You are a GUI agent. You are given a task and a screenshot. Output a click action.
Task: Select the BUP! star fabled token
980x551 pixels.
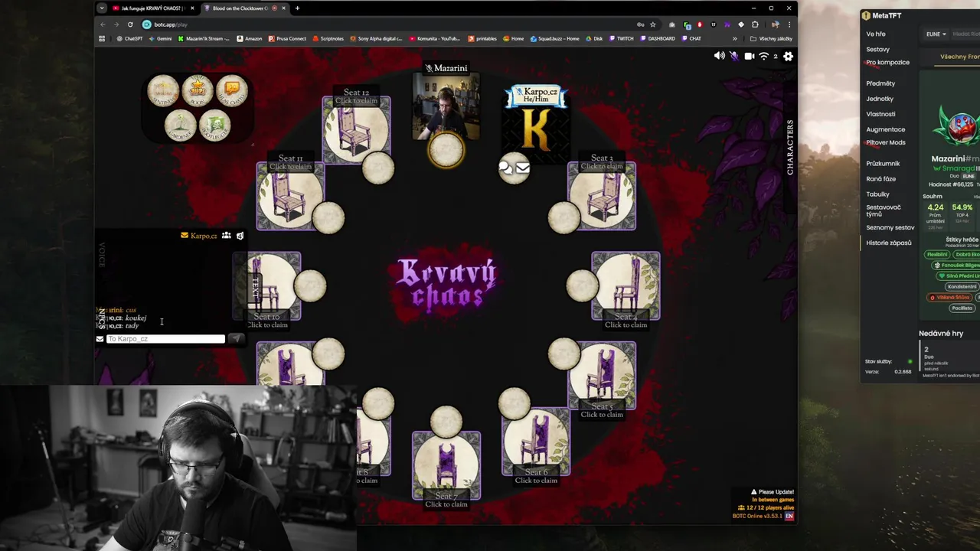click(x=198, y=92)
